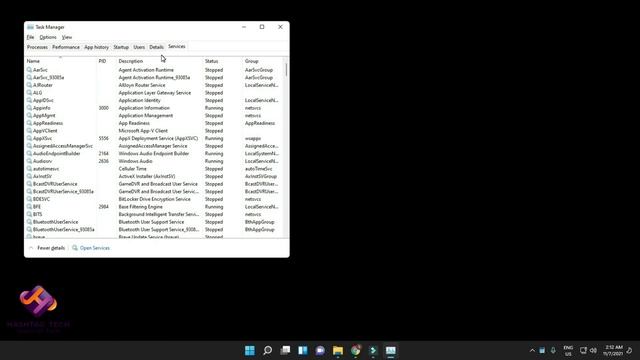The height and width of the screenshot is (360, 640).
Task: Switch to the Performance tab
Action: [x=66, y=47]
